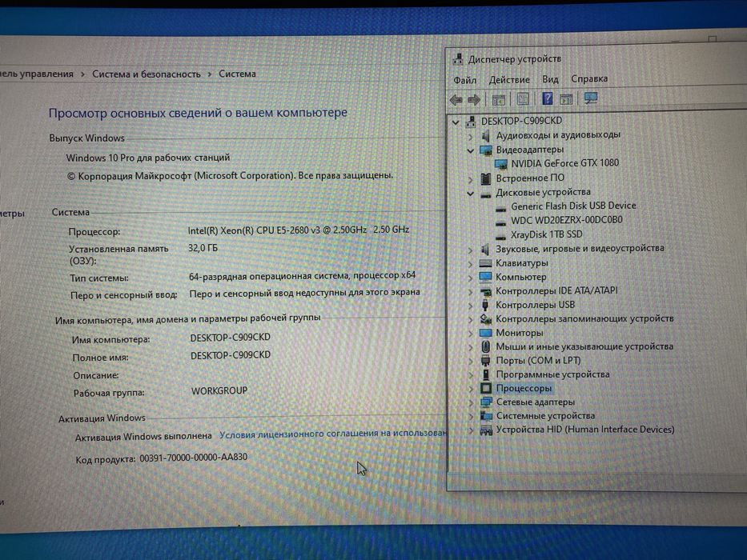747x560 pixels.
Task: Click the square chip icon for Процессоры
Action: (x=486, y=388)
